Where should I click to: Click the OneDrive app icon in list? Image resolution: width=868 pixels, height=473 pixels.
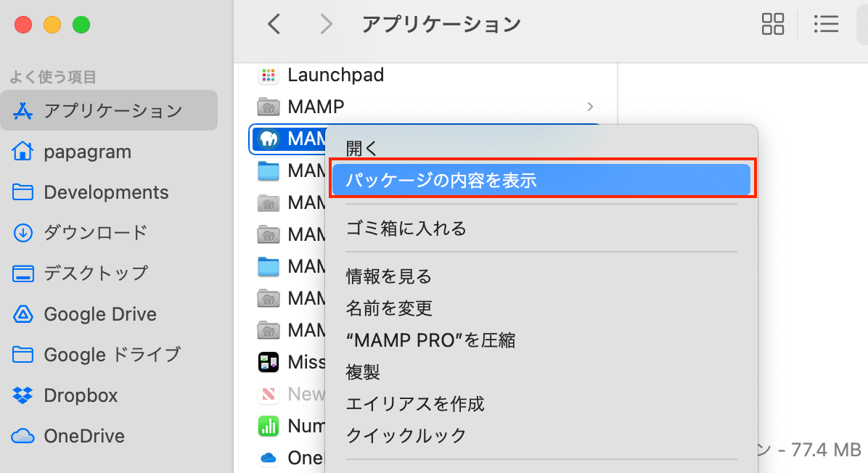(x=269, y=458)
